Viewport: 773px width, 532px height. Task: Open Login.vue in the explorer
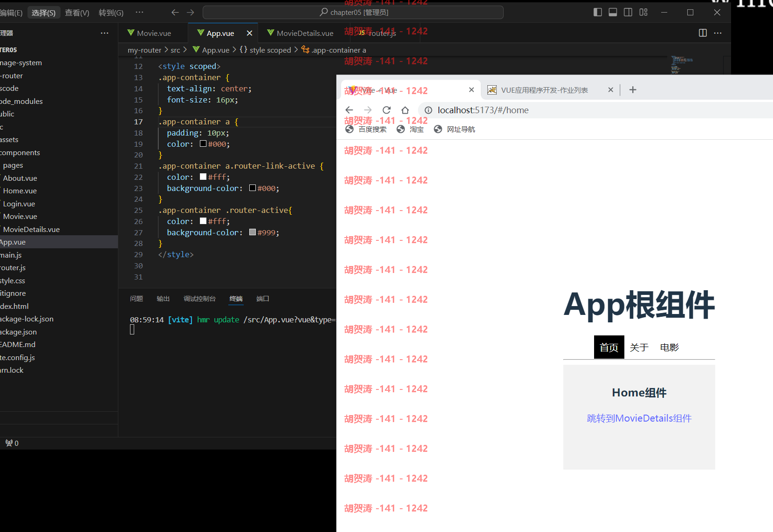coord(19,204)
